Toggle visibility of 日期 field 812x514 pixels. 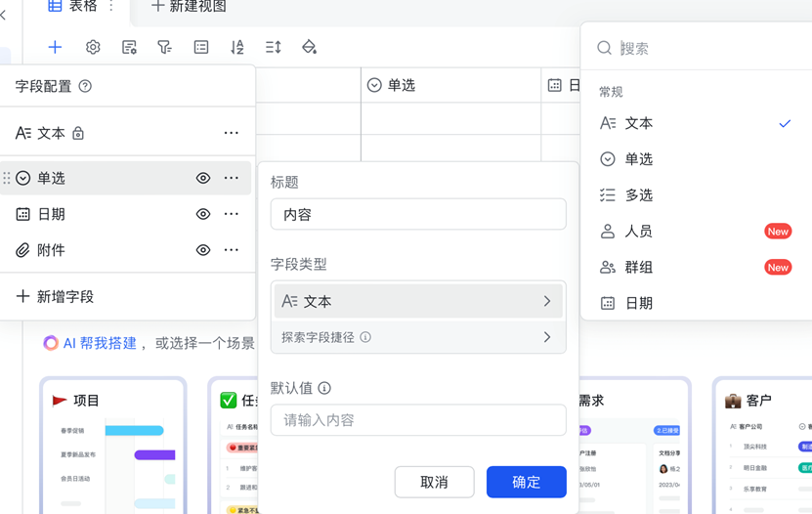(203, 214)
